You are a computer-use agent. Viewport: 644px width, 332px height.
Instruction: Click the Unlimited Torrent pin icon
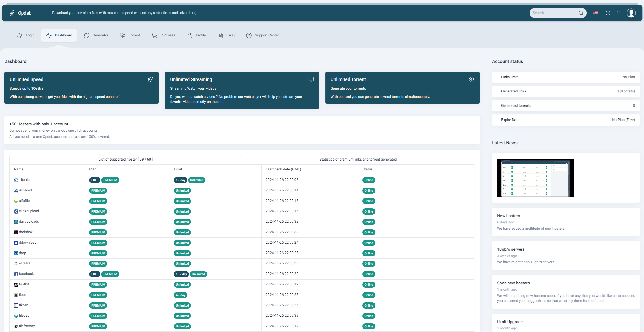pos(472,79)
